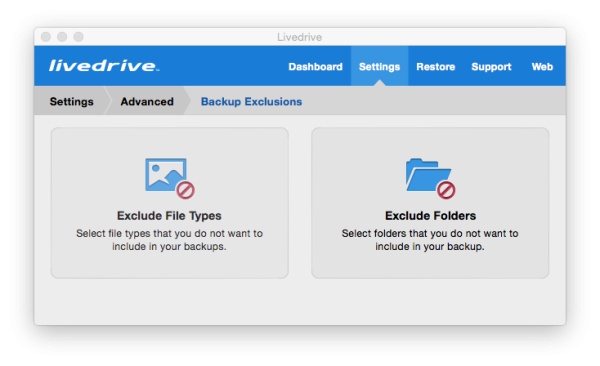Click the red prohibit badge on folder icon

[x=446, y=190]
